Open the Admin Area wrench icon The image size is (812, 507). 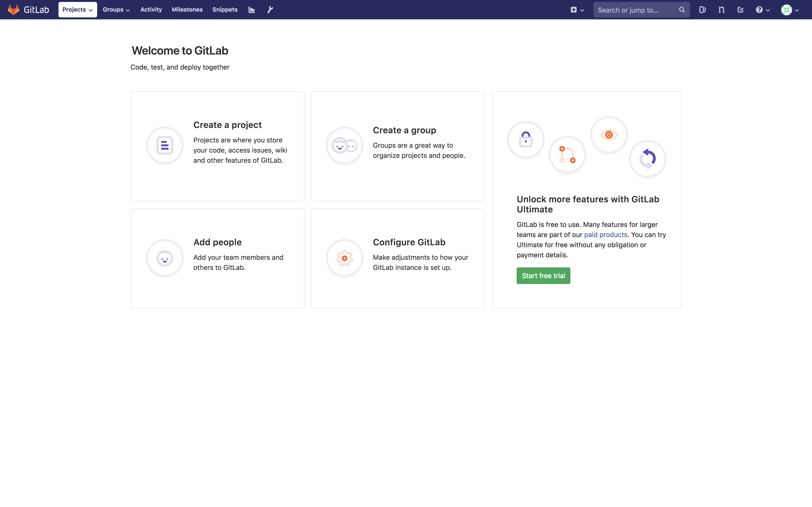(270, 10)
